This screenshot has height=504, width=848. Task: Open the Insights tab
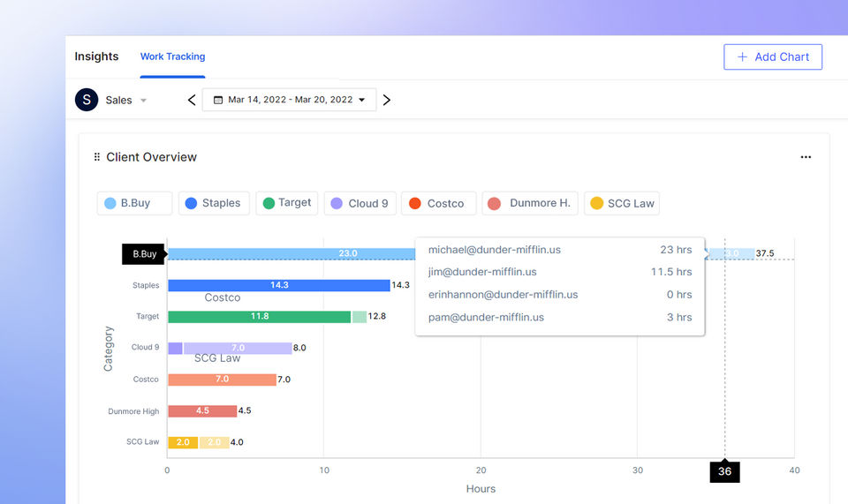(x=96, y=56)
